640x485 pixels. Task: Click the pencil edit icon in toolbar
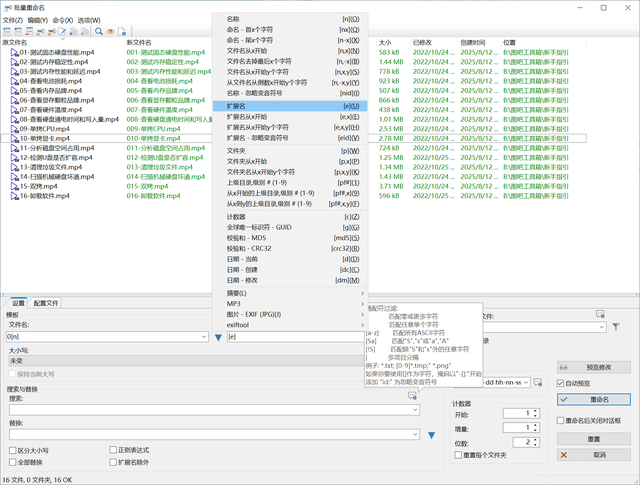point(62,31)
